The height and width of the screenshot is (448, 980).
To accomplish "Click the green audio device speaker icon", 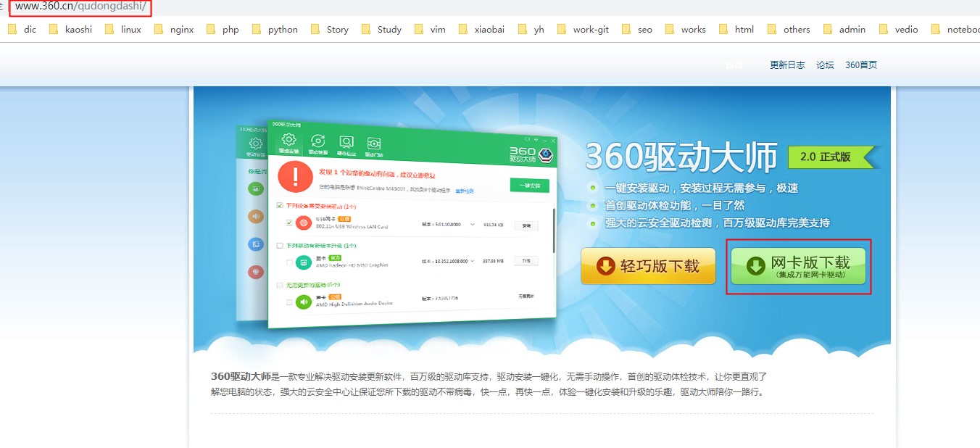I will point(304,301).
